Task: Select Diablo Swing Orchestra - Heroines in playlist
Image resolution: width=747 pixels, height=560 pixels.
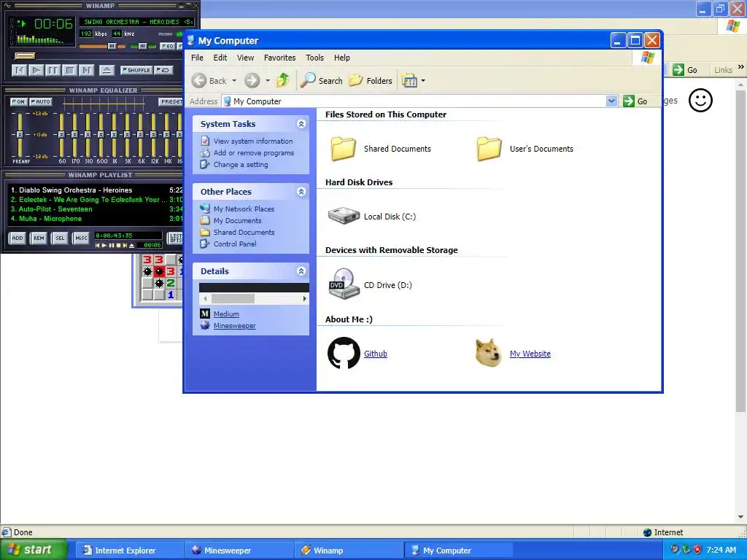Action: (96, 190)
